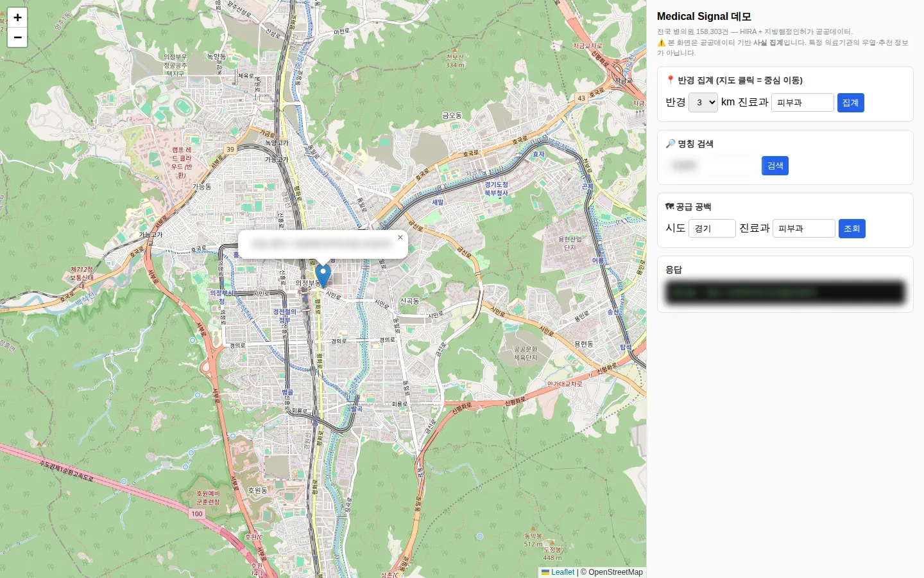Viewport: 924px width, 578px height.
Task: Click the 경기도청 북부청사 label
Action: click(x=496, y=189)
